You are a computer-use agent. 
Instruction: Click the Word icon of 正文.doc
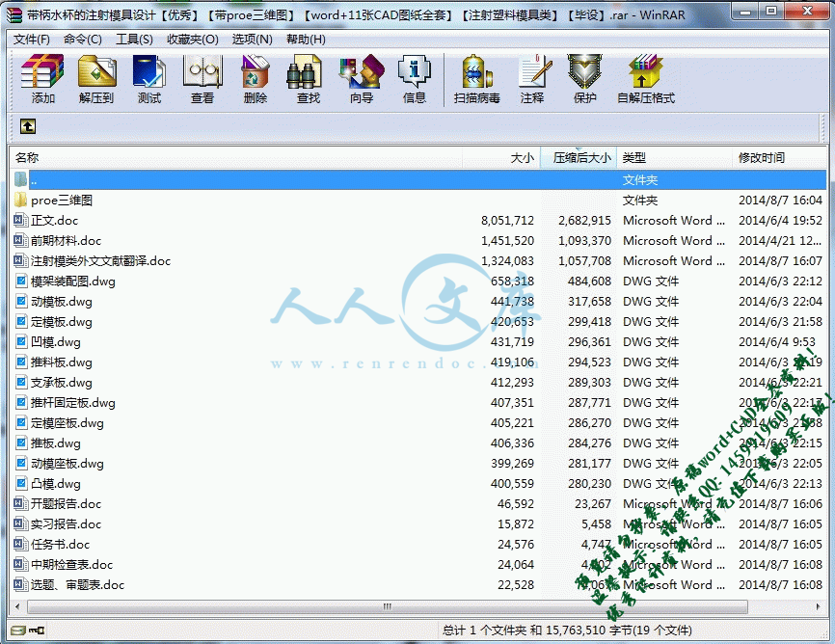tap(20, 220)
